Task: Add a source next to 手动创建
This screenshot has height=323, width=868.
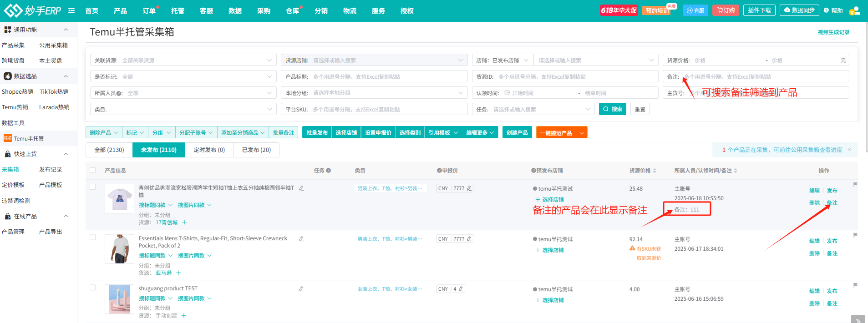Action: point(184,316)
